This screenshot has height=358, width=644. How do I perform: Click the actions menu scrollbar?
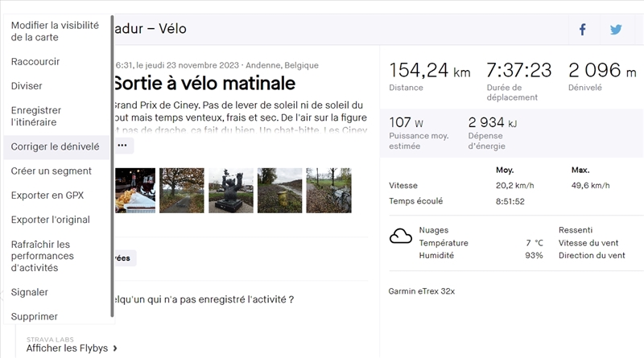pyautogui.click(x=111, y=161)
